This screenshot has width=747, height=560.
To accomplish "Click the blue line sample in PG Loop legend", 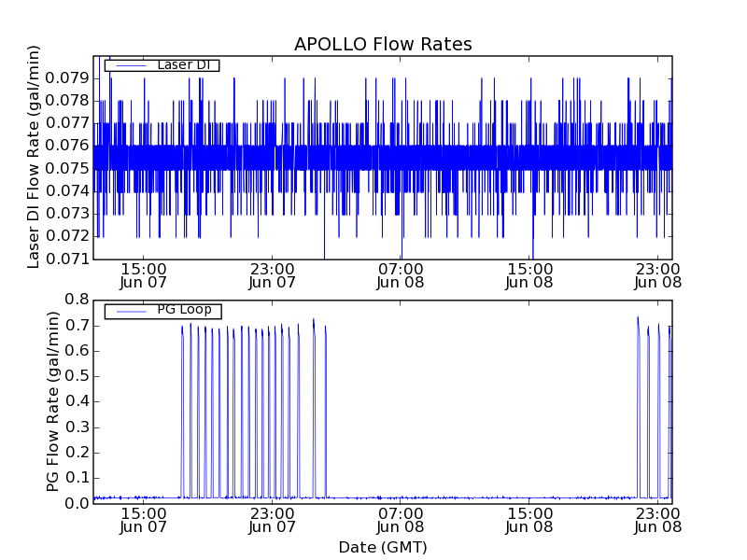I will click(131, 312).
